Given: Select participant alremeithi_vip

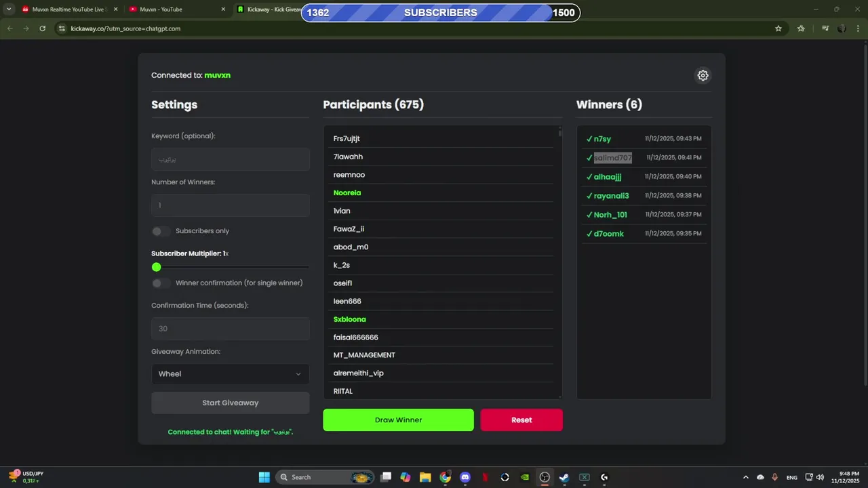Looking at the screenshot, I should [x=359, y=373].
